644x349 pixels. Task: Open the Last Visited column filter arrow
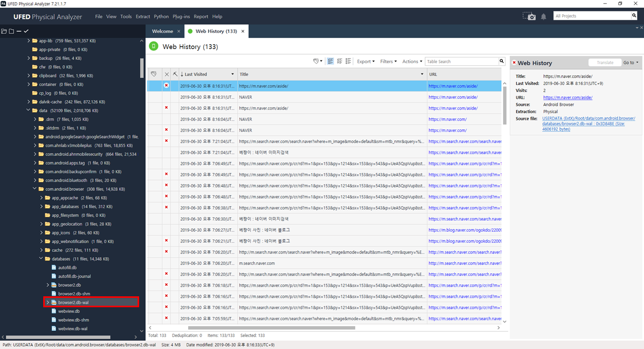click(x=232, y=74)
